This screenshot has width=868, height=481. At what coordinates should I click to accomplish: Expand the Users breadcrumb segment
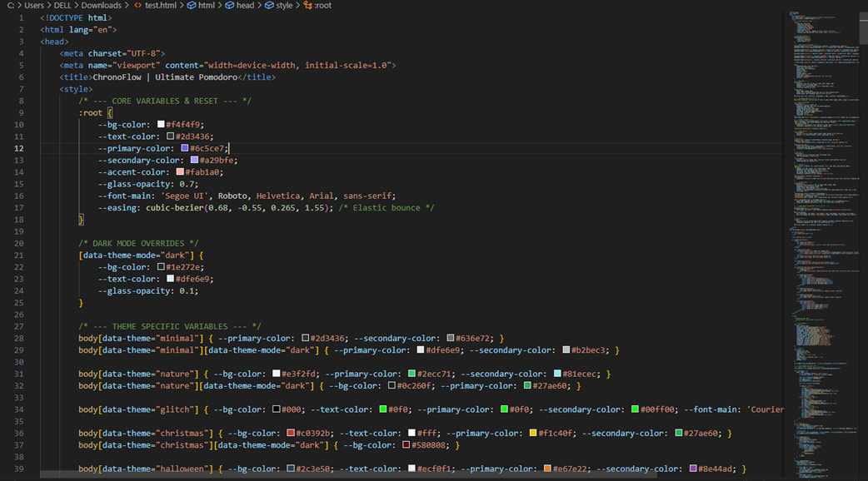33,5
